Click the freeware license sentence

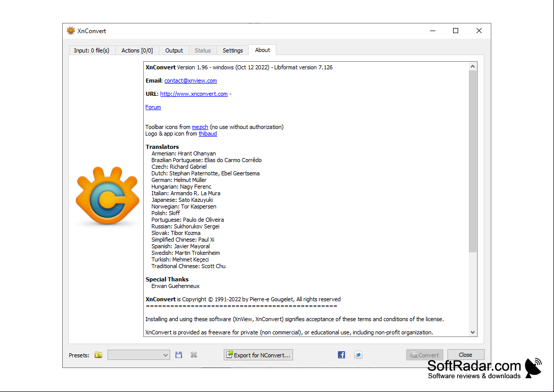289,333
